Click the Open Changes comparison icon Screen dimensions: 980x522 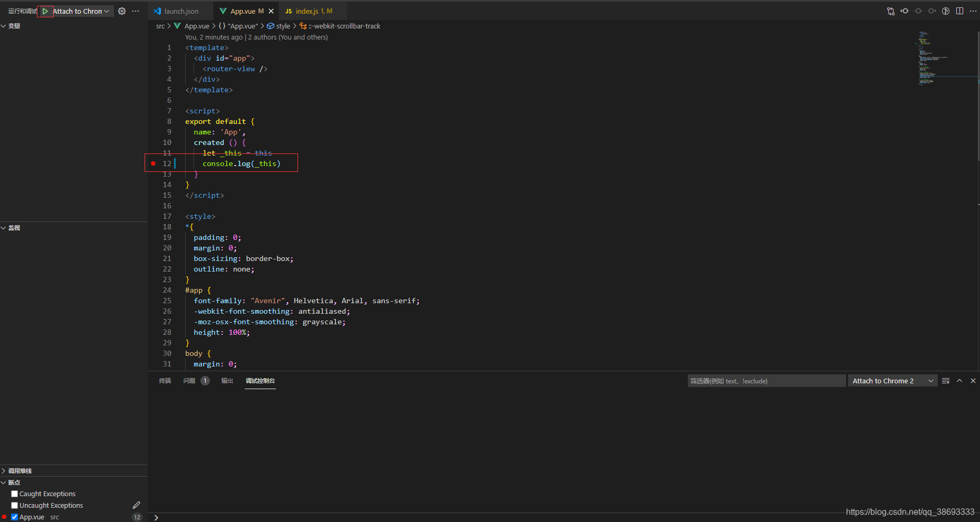(x=891, y=11)
